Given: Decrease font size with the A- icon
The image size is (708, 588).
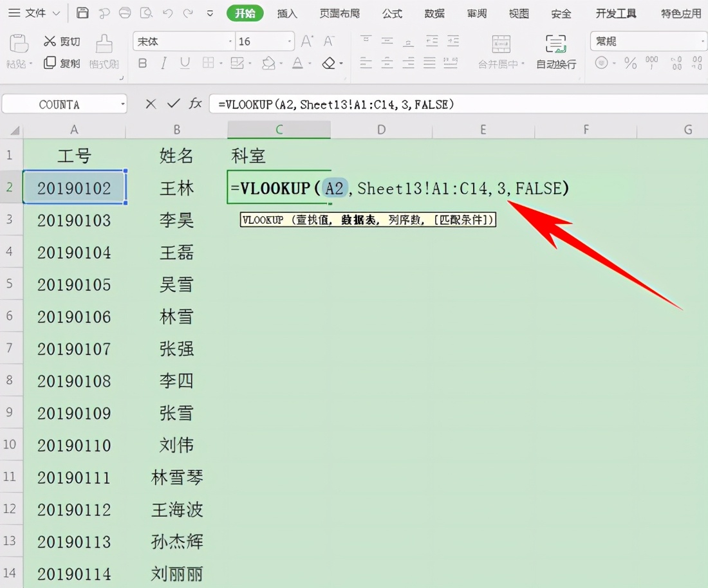Looking at the screenshot, I should pyautogui.click(x=329, y=41).
